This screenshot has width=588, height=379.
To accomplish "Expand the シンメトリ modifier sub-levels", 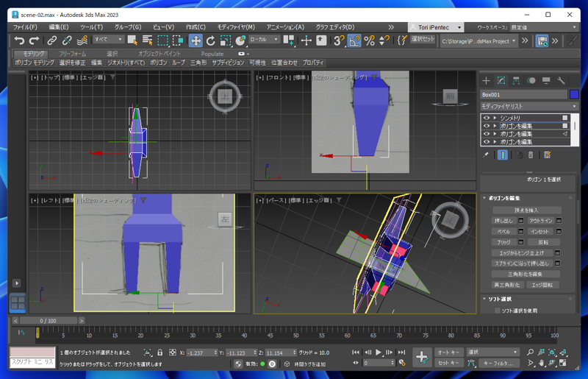I will point(495,118).
